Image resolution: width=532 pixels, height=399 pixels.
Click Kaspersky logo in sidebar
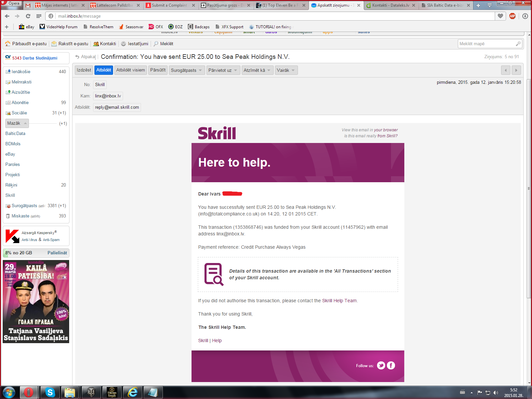[12, 236]
